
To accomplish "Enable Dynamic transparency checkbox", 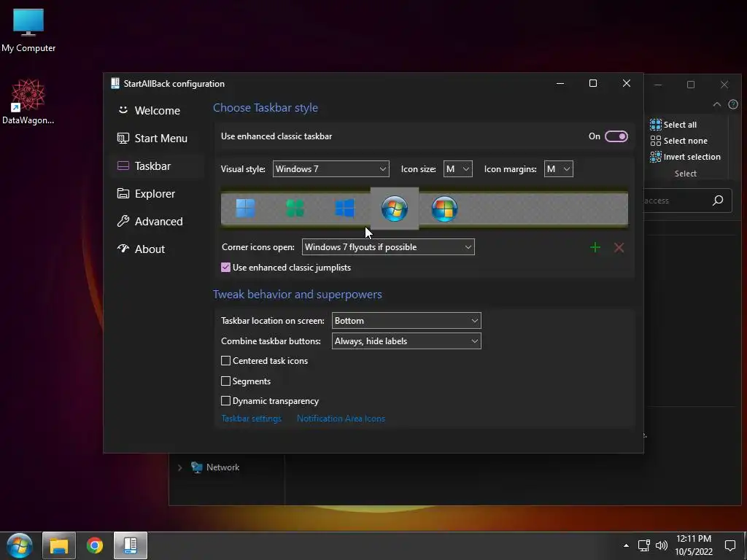I will 226,401.
